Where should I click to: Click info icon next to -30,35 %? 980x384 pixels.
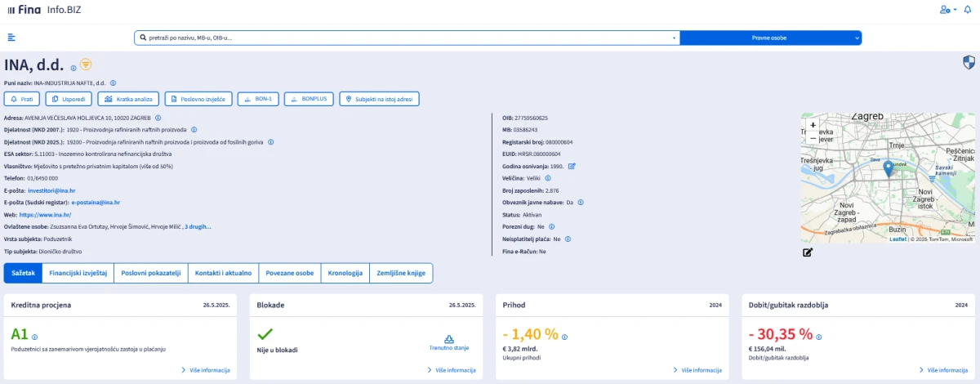[x=820, y=337]
